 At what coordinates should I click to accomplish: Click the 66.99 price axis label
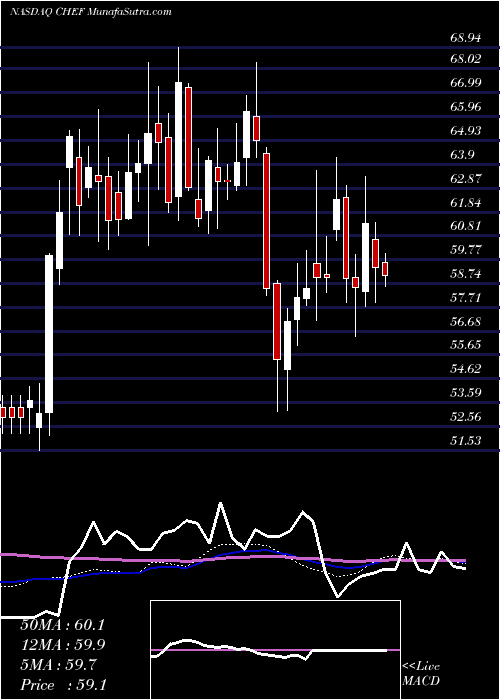(x=466, y=83)
